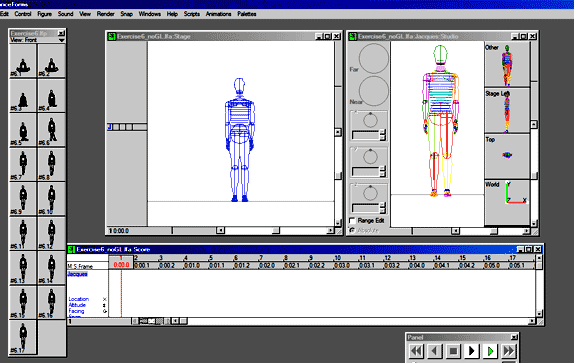Select the Absolute radio button

(x=352, y=230)
